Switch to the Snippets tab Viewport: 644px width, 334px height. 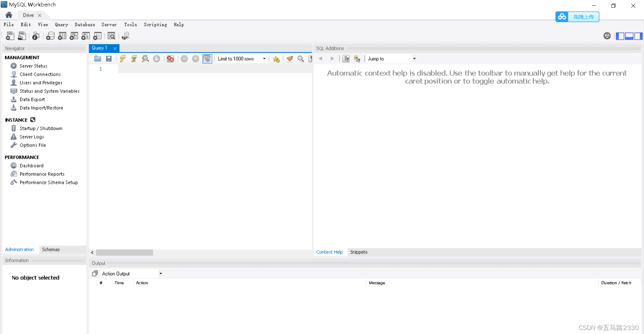pos(359,252)
